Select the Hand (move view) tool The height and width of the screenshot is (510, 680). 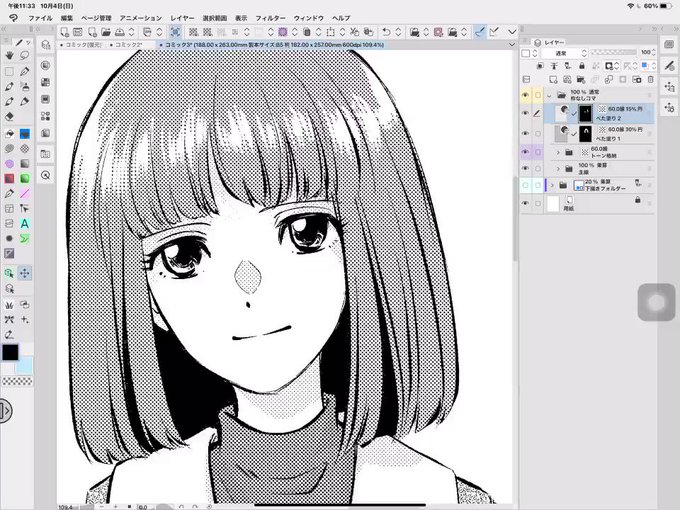[9, 56]
